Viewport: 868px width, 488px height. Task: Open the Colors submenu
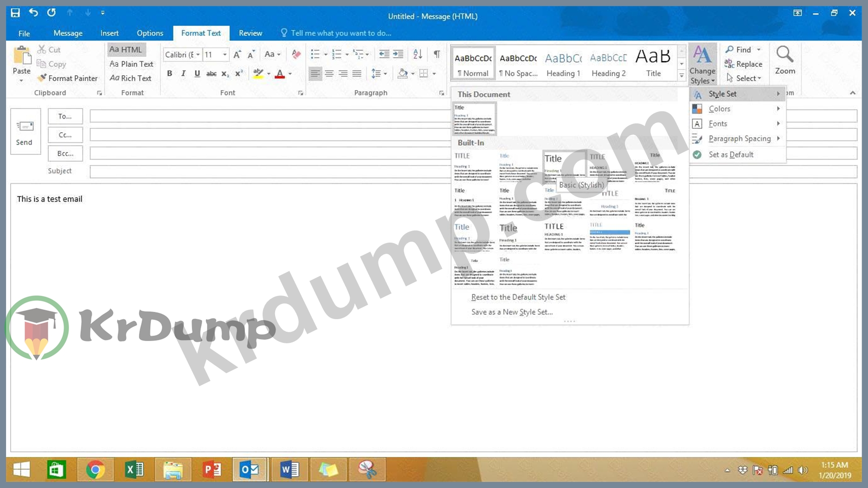click(738, 109)
